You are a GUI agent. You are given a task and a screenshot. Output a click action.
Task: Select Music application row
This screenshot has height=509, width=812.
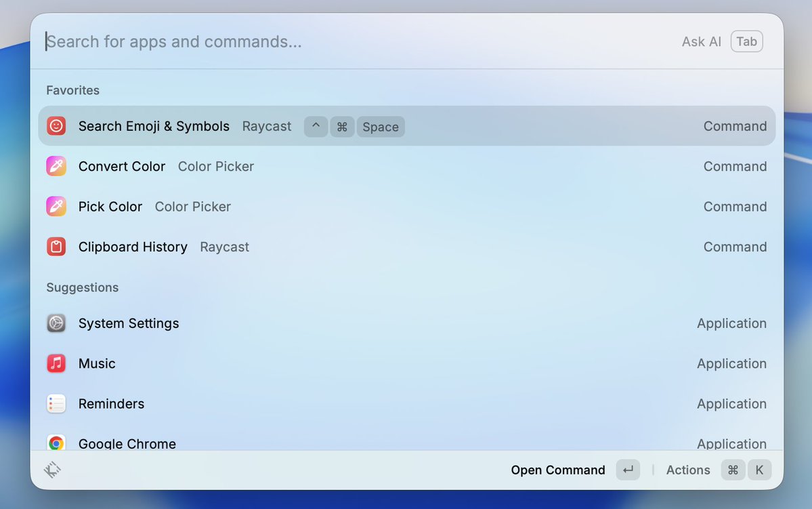coord(406,363)
